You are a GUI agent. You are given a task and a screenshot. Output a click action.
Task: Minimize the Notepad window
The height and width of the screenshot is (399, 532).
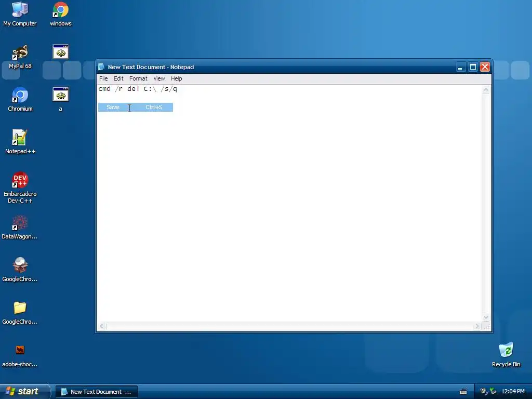pos(460,67)
